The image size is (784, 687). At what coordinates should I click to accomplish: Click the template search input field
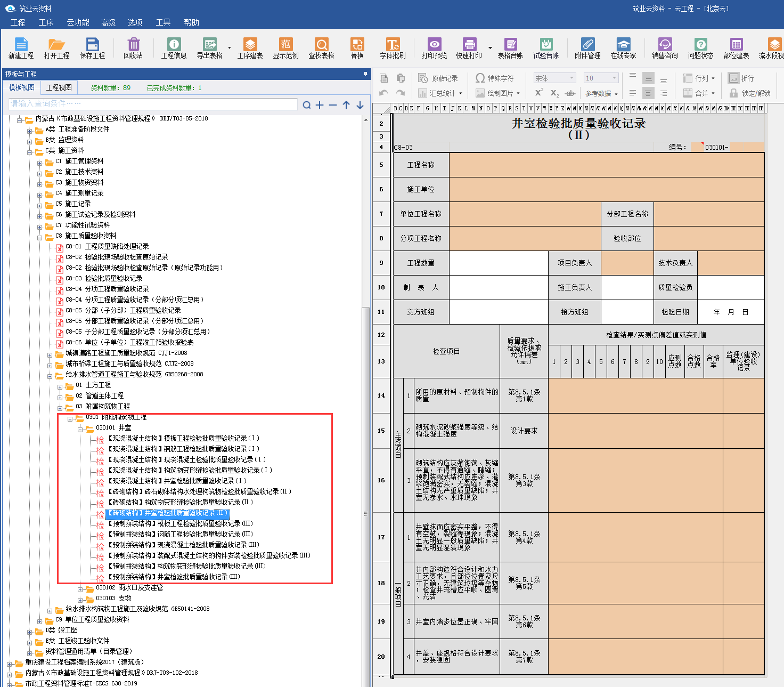coord(153,104)
